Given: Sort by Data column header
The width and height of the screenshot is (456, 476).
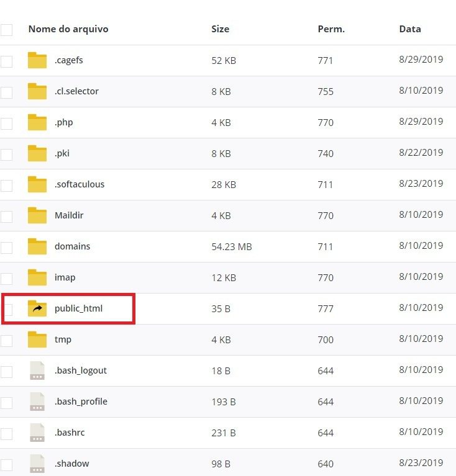Looking at the screenshot, I should coord(410,29).
